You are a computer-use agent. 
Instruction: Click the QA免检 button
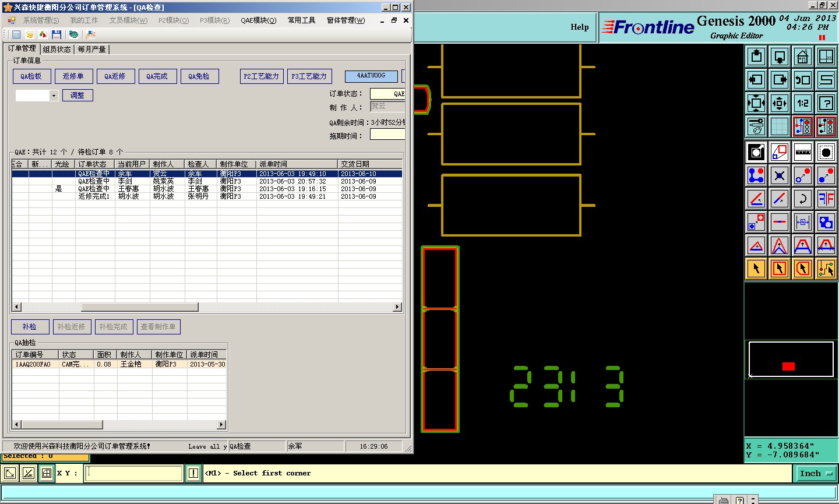[199, 76]
